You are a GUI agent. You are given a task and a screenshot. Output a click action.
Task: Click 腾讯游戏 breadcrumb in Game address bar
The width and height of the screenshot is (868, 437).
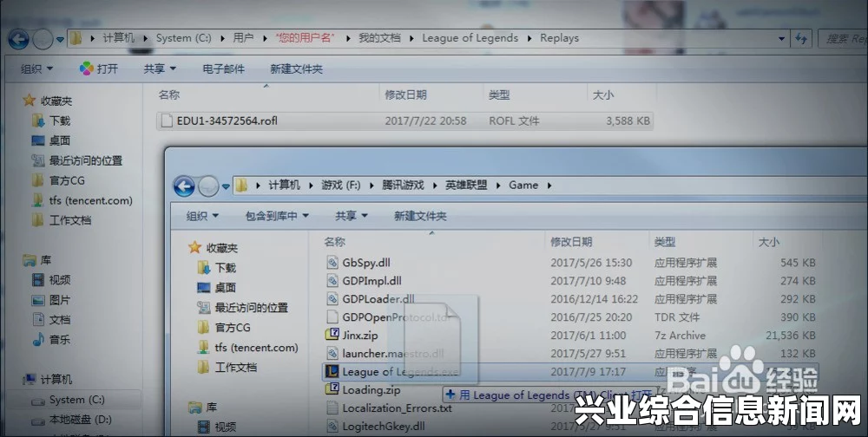[x=403, y=186]
